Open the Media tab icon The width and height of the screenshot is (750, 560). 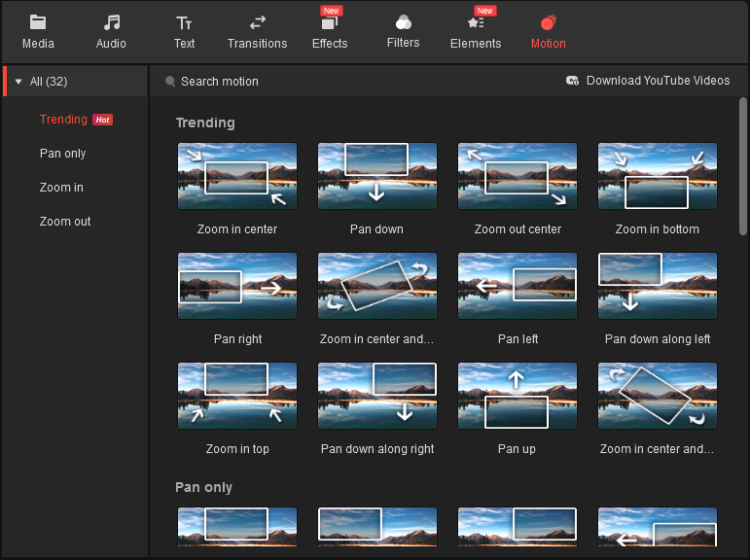point(38,22)
